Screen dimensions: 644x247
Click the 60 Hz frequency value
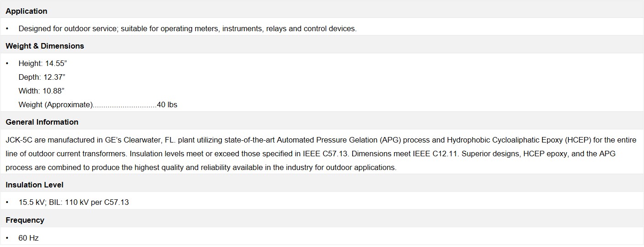(x=28, y=238)
